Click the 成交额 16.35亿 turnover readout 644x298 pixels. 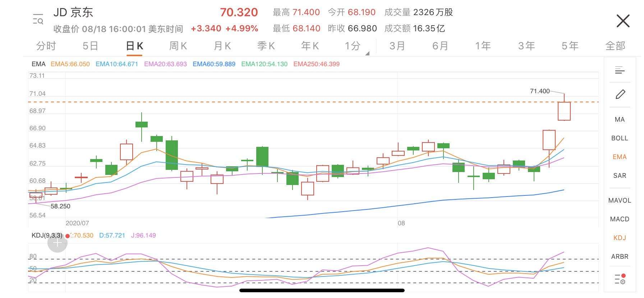414,28
